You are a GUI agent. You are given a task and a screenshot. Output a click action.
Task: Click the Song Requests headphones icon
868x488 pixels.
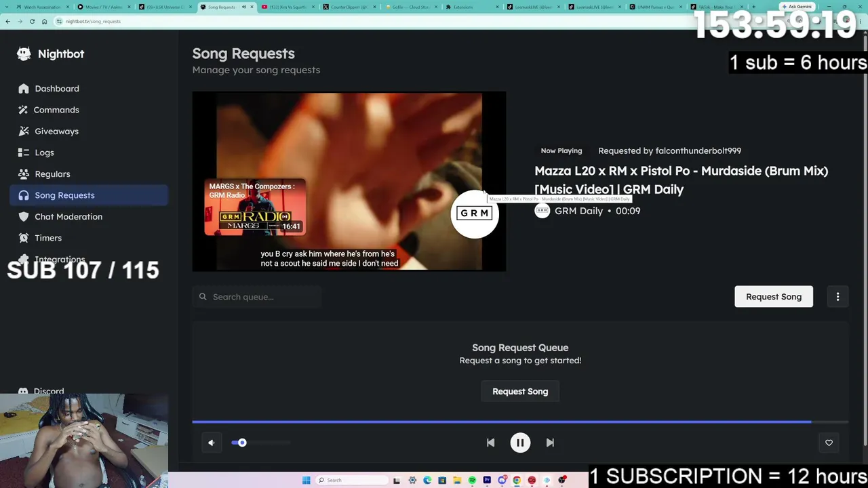pos(24,195)
